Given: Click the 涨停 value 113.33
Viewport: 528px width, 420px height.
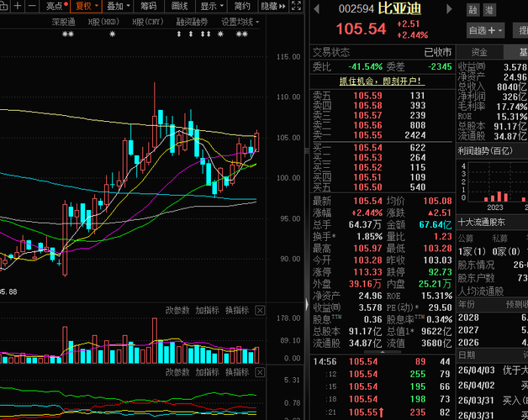Looking at the screenshot, I should [x=367, y=272].
